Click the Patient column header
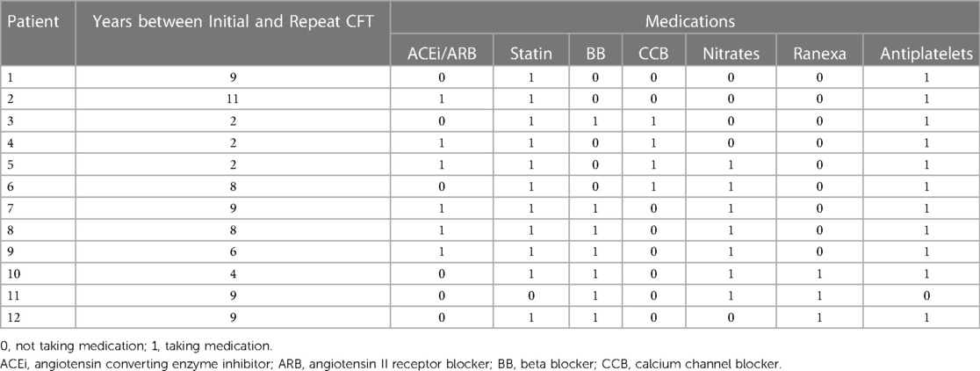Viewport: 980px width, 371px height. (x=32, y=19)
